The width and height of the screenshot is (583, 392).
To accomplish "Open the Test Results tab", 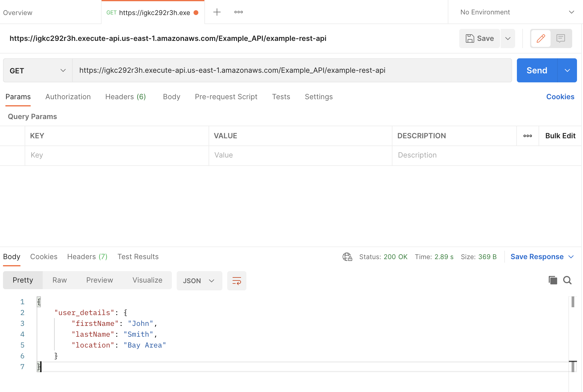I will [x=138, y=257].
